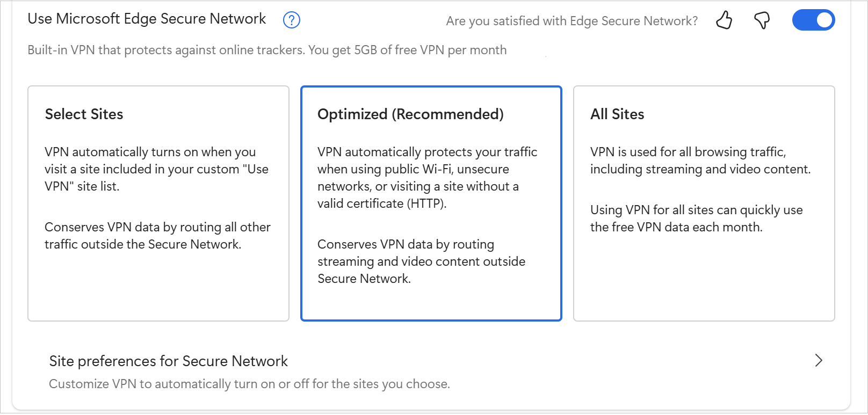Toggle the Edge Secure Network feature

point(813,20)
